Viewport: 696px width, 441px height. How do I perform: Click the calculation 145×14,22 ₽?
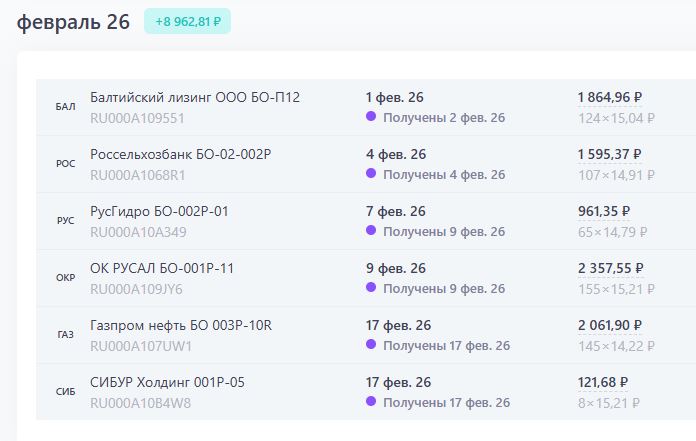point(616,346)
